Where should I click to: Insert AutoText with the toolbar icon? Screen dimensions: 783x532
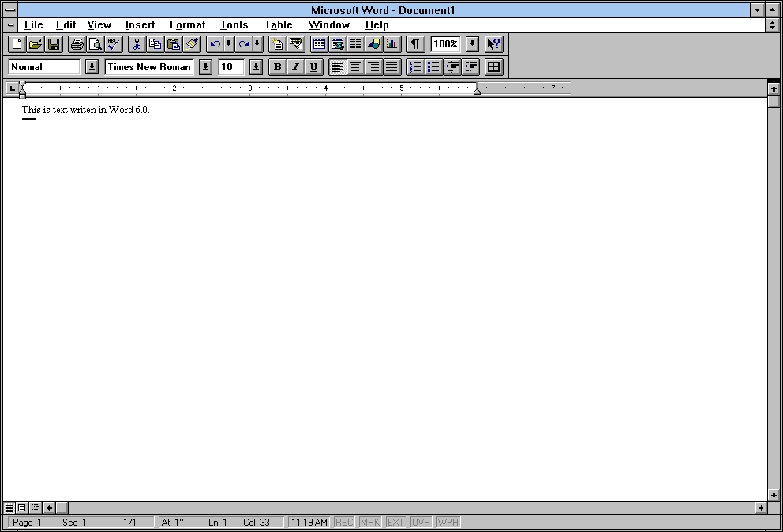click(x=296, y=44)
